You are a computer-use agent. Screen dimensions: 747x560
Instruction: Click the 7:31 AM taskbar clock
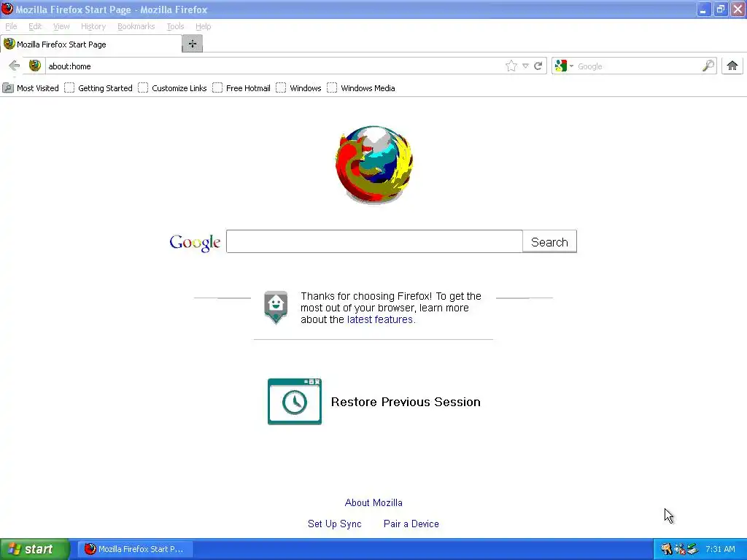[x=720, y=549]
